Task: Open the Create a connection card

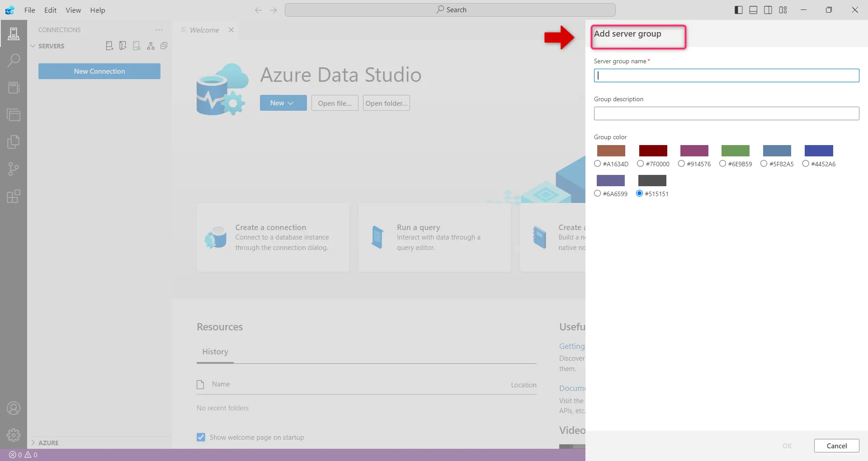Action: 273,237
